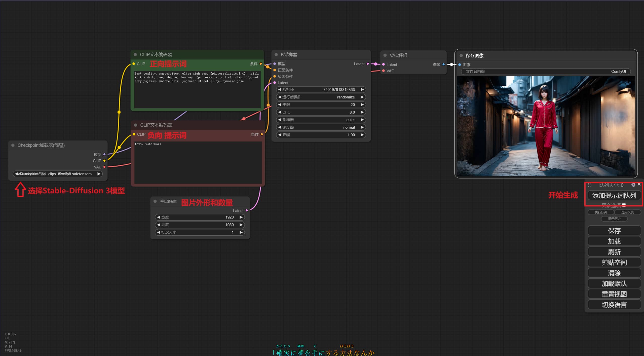Image resolution: width=644 pixels, height=356 pixels.
Task: Collapse K采样器 node via title dot
Action: tap(276, 55)
